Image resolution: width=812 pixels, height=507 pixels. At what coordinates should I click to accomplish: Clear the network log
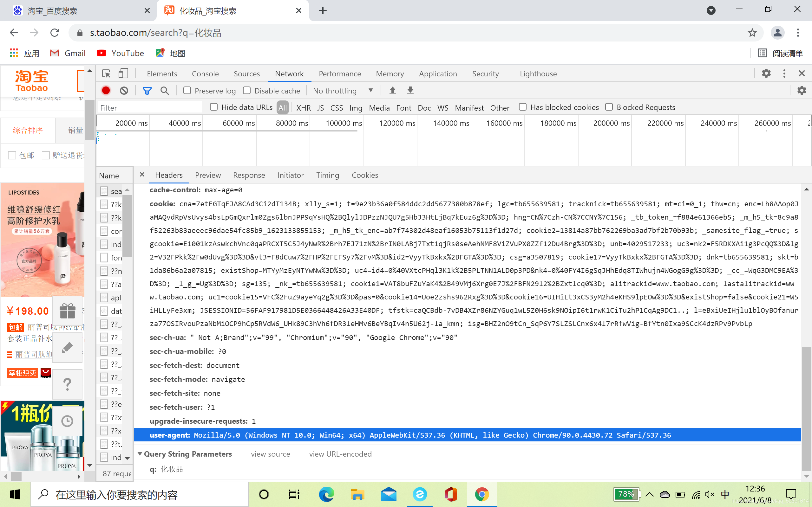pyautogui.click(x=124, y=91)
